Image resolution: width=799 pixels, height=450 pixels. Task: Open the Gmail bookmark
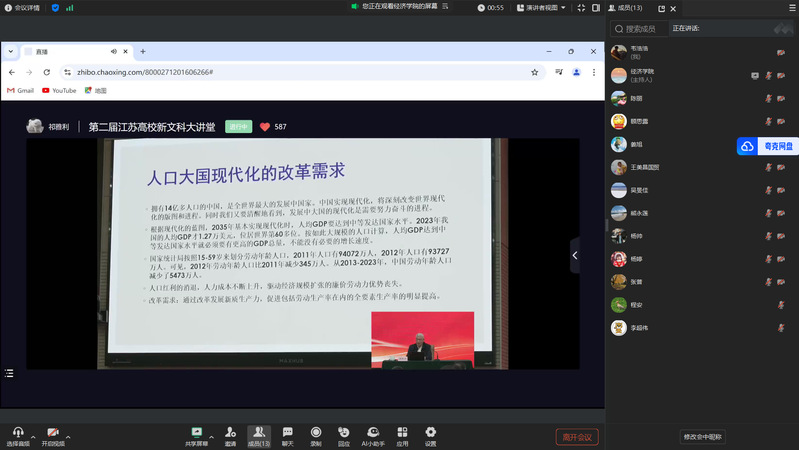point(20,90)
